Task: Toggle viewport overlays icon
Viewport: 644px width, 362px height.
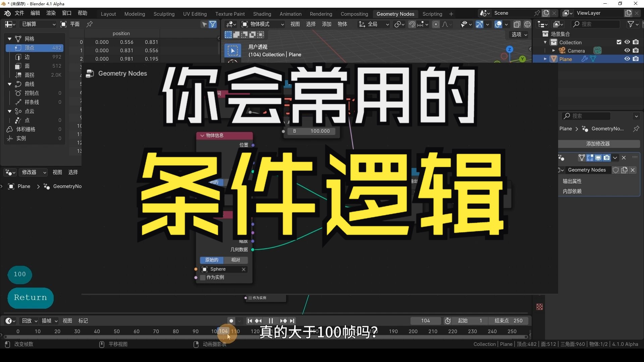Action: pyautogui.click(x=498, y=24)
